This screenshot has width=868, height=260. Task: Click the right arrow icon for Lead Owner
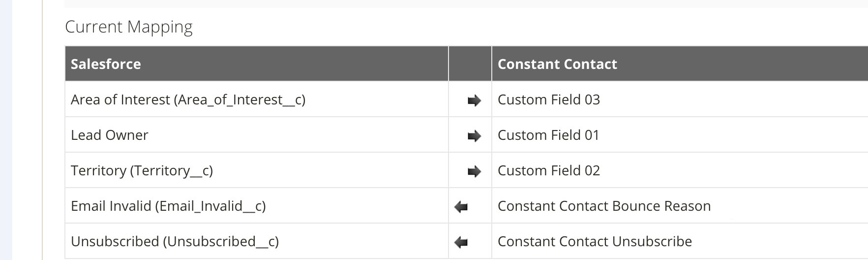coord(474,136)
